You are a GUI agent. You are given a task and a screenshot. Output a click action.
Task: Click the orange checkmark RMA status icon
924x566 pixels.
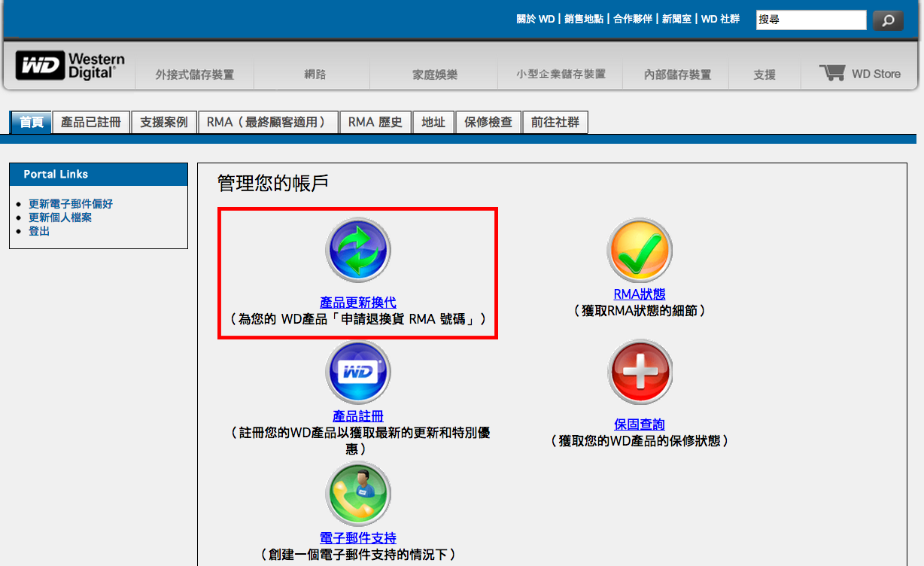tap(640, 251)
